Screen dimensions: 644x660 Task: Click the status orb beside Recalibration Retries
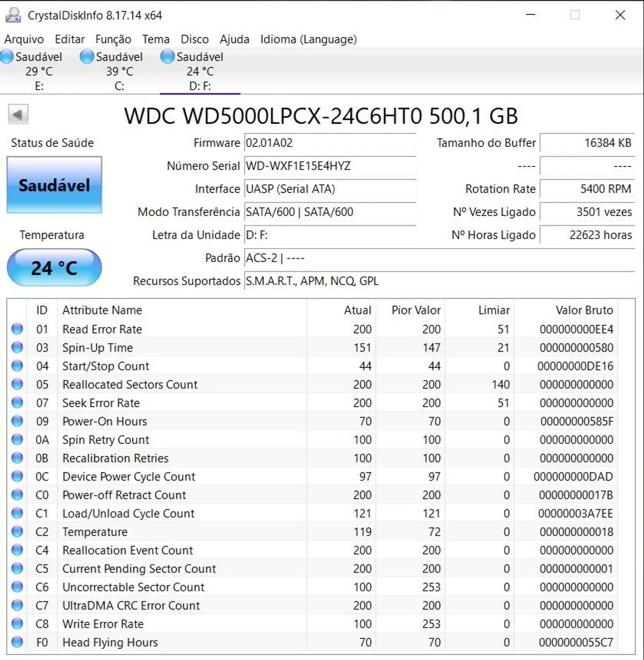tap(17, 458)
